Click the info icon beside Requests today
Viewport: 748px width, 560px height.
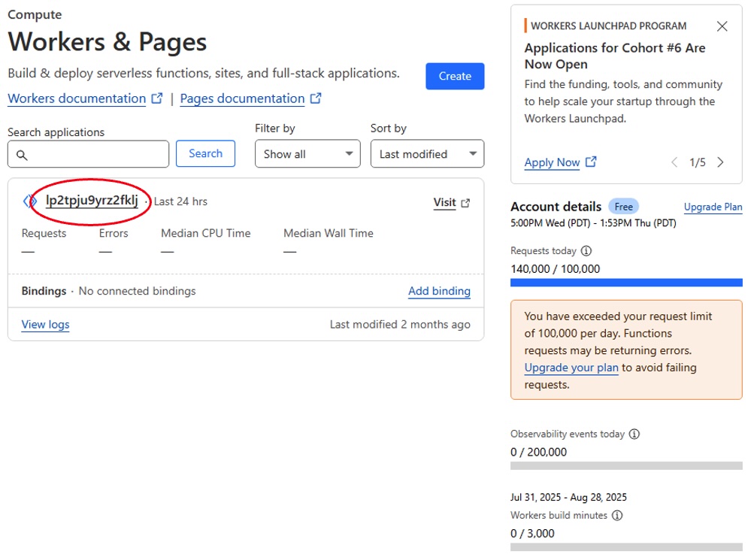[586, 250]
